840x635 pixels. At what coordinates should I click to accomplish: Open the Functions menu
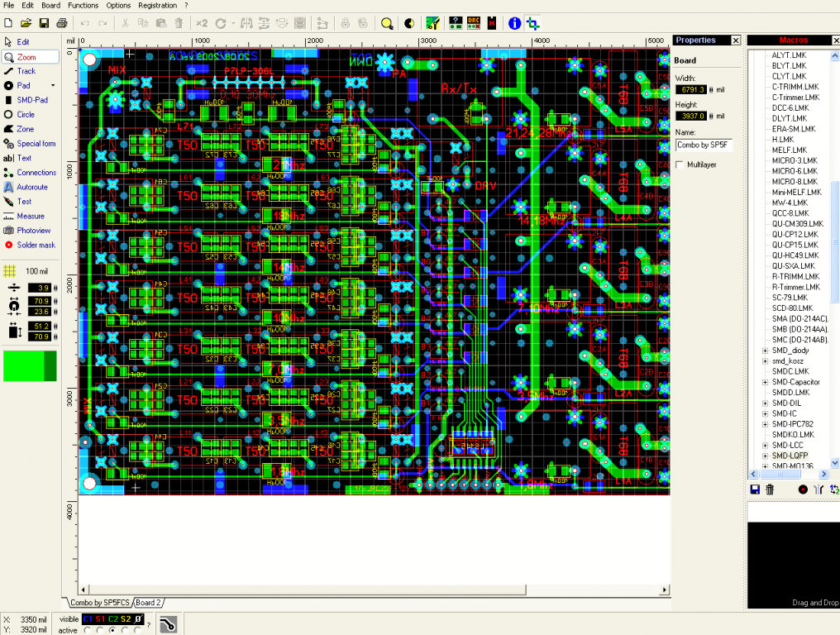(x=83, y=5)
